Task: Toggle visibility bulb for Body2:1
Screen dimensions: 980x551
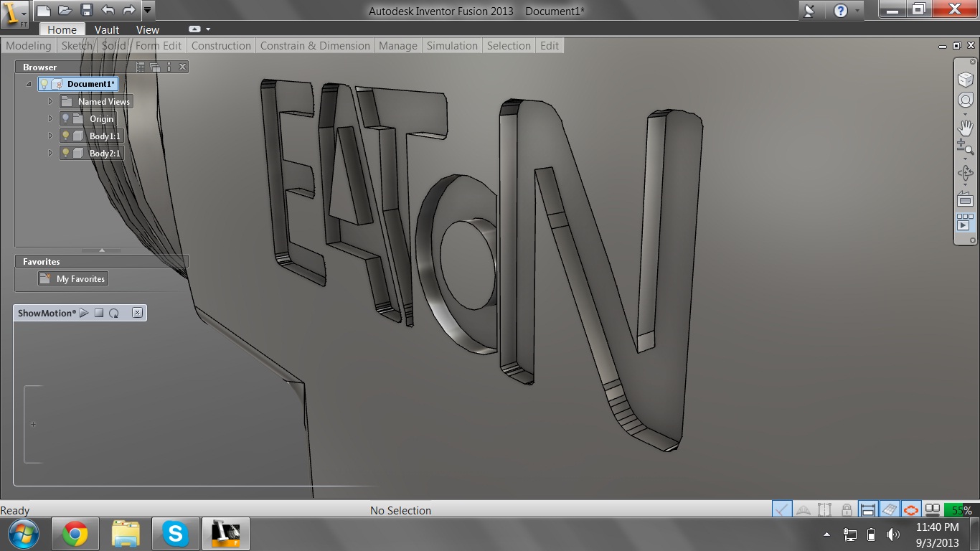Action: tap(65, 153)
